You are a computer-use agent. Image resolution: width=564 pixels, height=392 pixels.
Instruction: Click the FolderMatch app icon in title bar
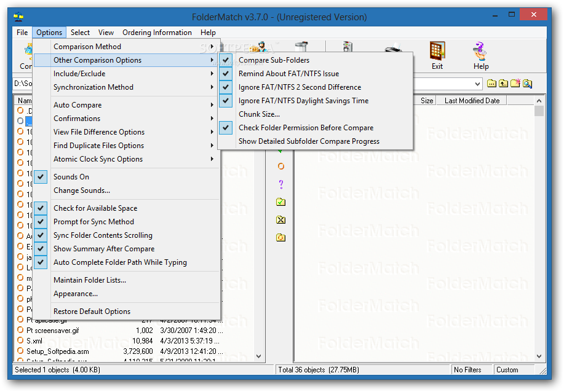(18, 17)
